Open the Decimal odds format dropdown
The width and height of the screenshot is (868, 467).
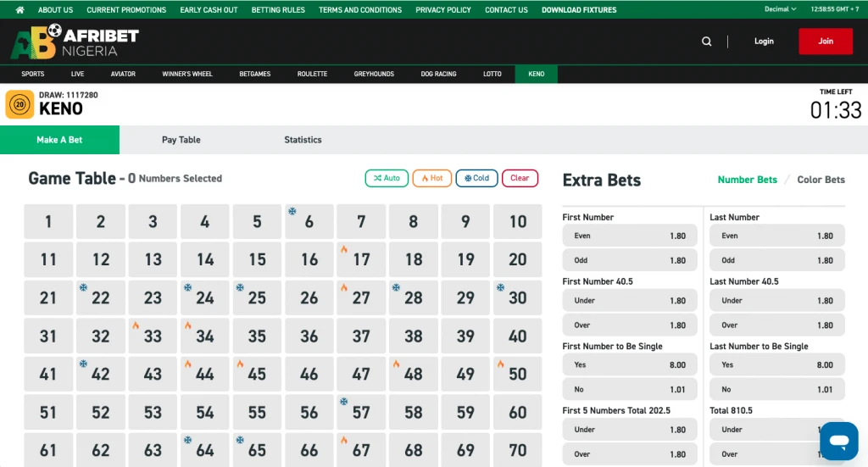[x=781, y=10]
